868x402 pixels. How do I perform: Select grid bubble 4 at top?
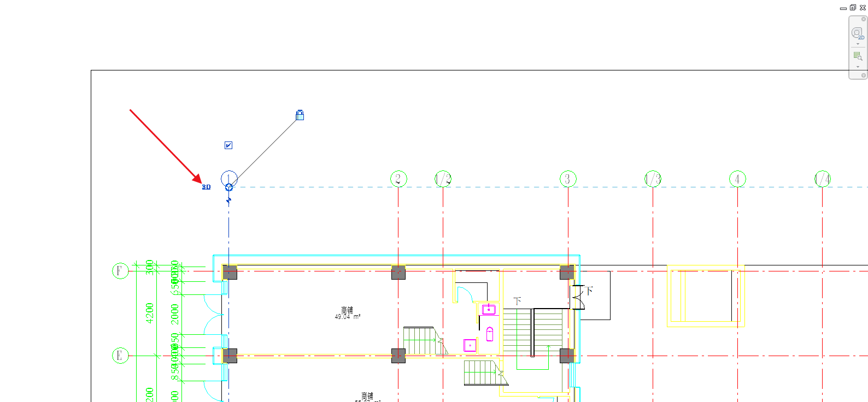737,179
